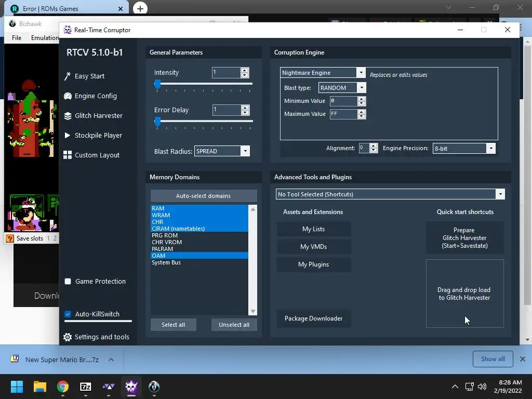Enable Game Protection checkbox
Image resolution: width=532 pixels, height=399 pixels.
[x=68, y=281]
